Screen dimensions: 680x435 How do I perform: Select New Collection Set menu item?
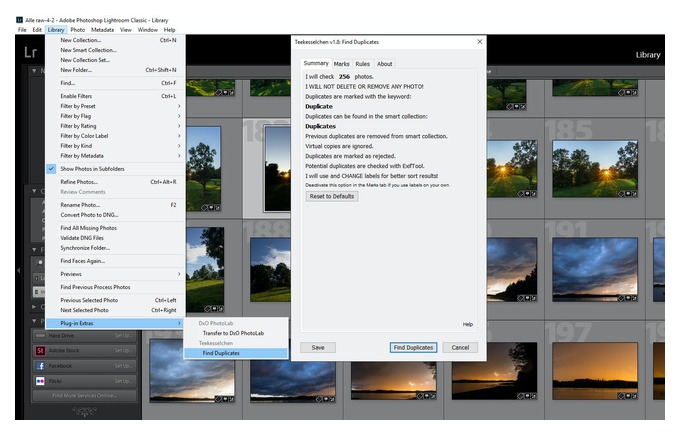click(115, 60)
